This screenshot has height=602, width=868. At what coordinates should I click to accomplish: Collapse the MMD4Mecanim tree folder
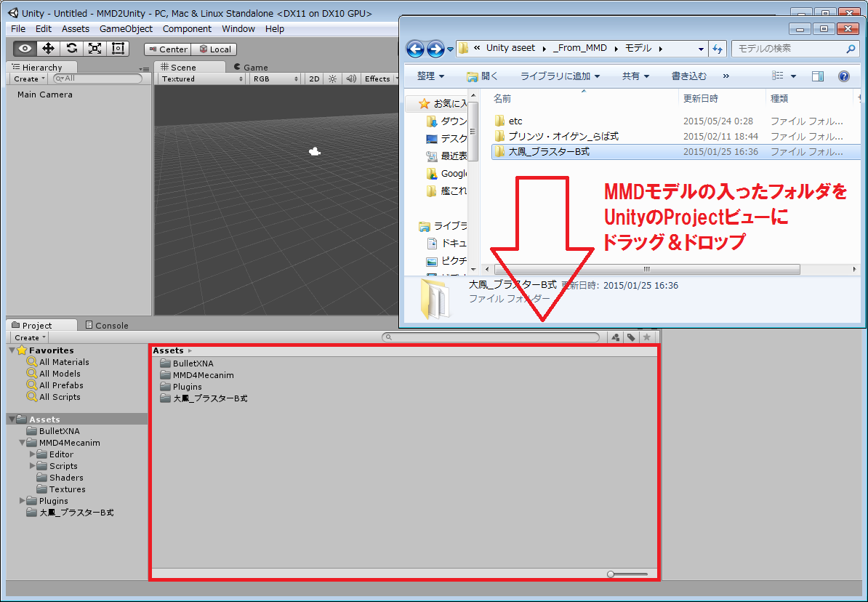click(22, 443)
